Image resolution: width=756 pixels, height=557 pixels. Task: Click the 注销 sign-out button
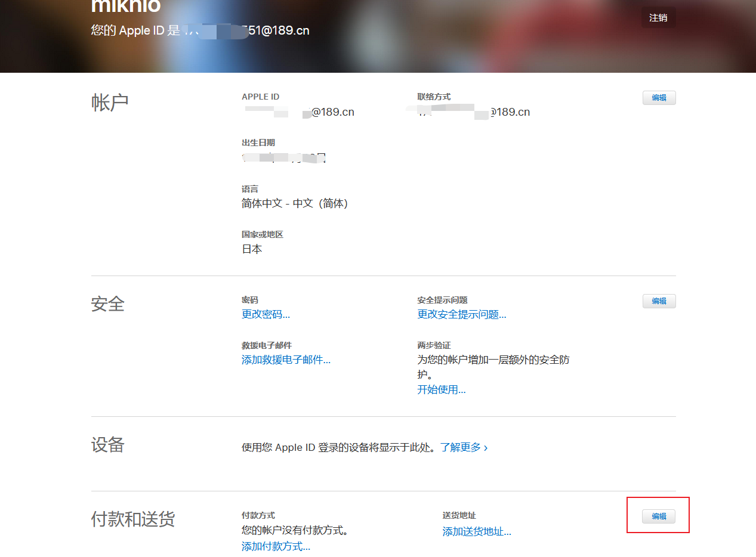click(658, 18)
